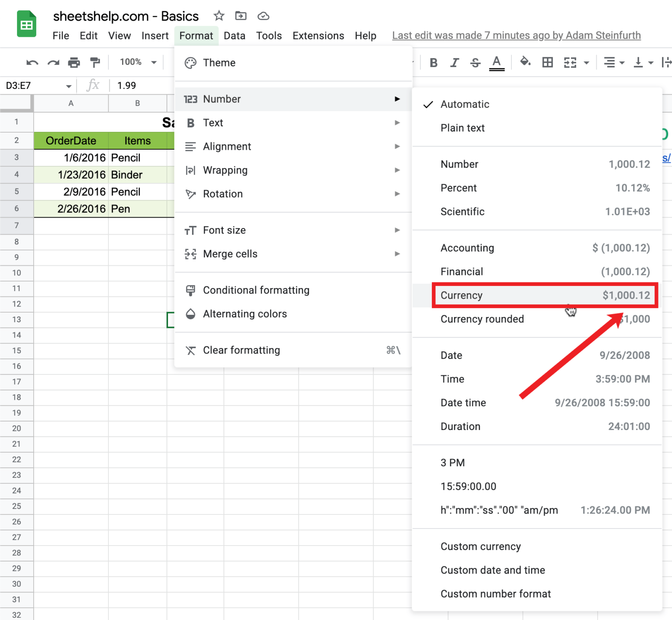Click the Redo icon
Image resolution: width=672 pixels, height=620 pixels.
click(x=53, y=62)
